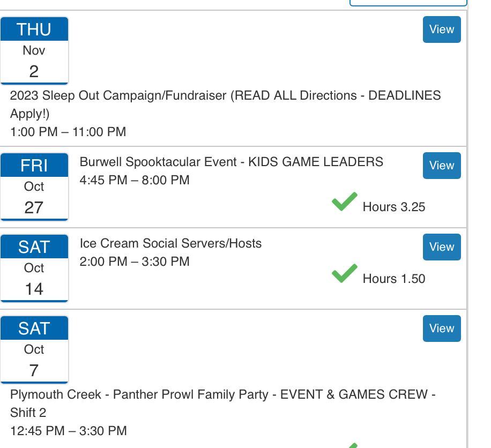Open View for Ice Cream Social Servers/Hosts
Image resolution: width=491 pixels, height=448 pixels.
tap(441, 247)
